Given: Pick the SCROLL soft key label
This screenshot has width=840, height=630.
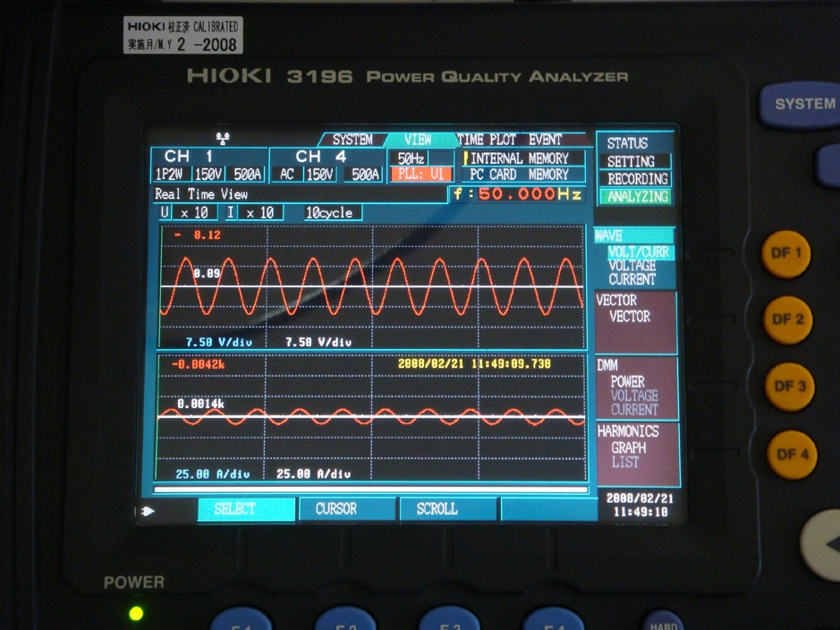Looking at the screenshot, I should click(448, 509).
